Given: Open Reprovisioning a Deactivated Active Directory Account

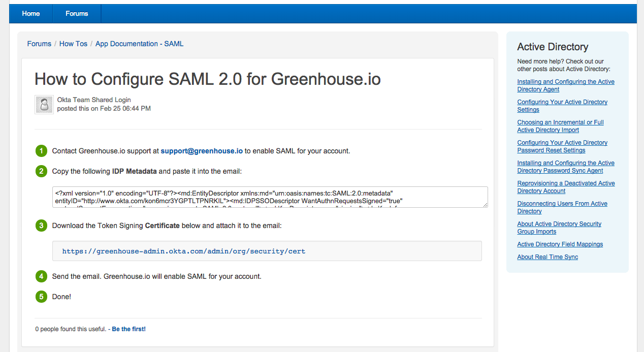Looking at the screenshot, I should pos(566,187).
